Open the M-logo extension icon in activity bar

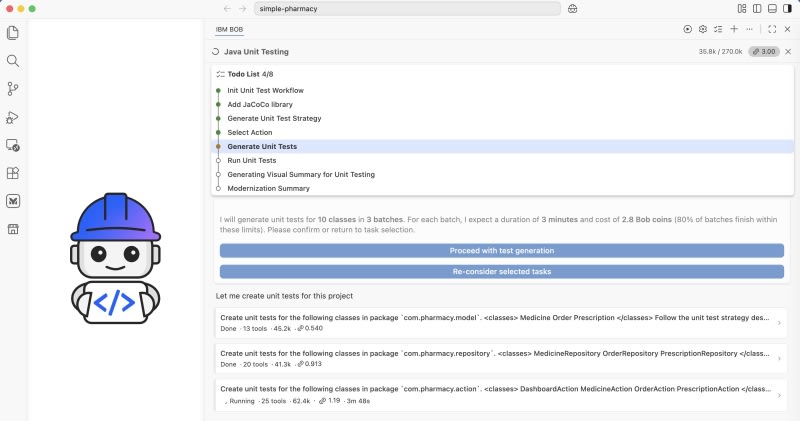(13, 201)
